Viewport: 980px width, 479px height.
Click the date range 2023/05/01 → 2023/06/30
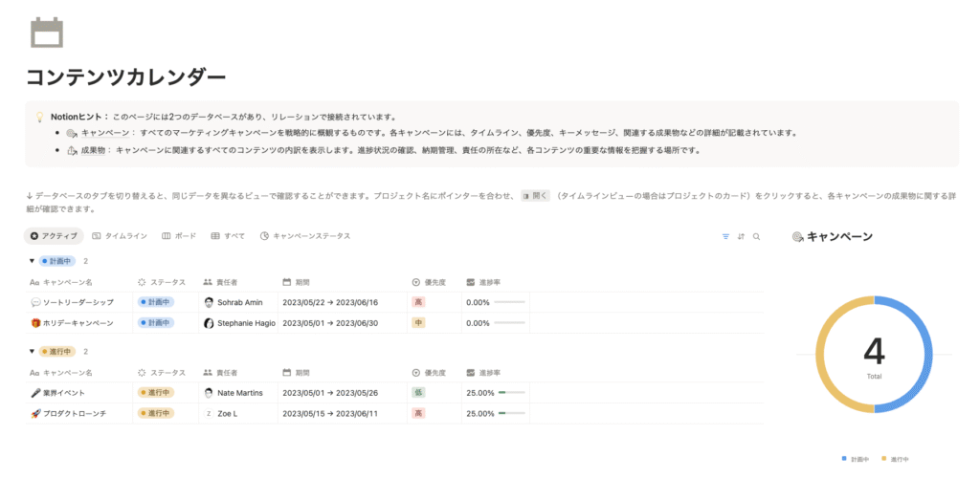point(330,323)
